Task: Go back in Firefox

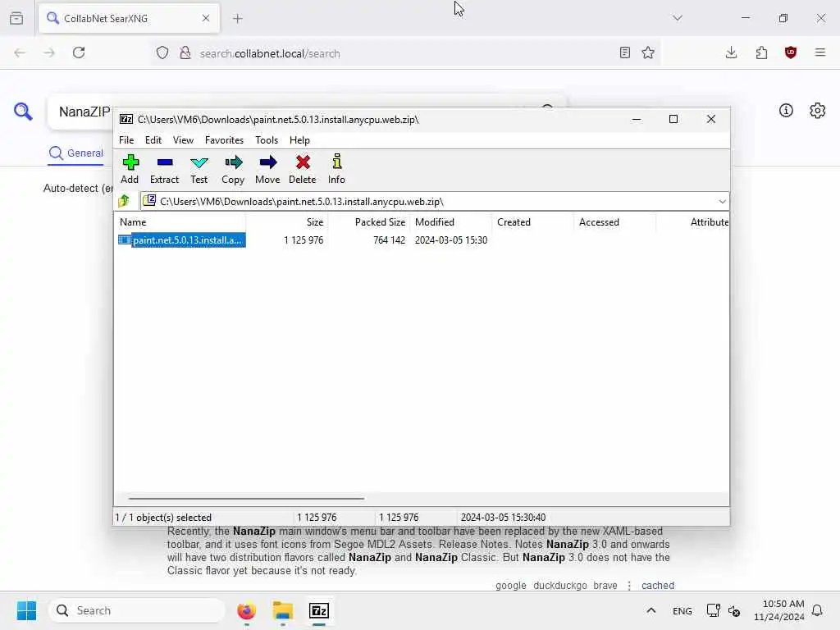Action: [20, 52]
